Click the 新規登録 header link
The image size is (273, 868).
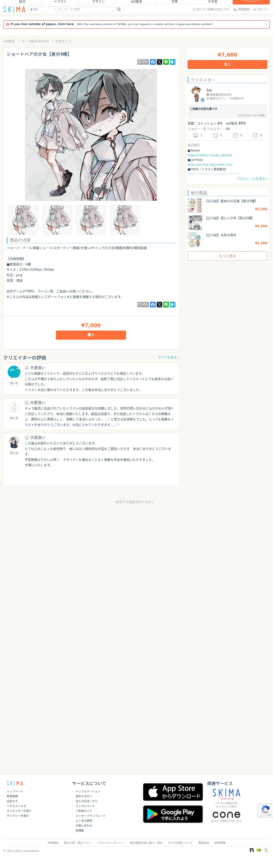[x=242, y=9]
